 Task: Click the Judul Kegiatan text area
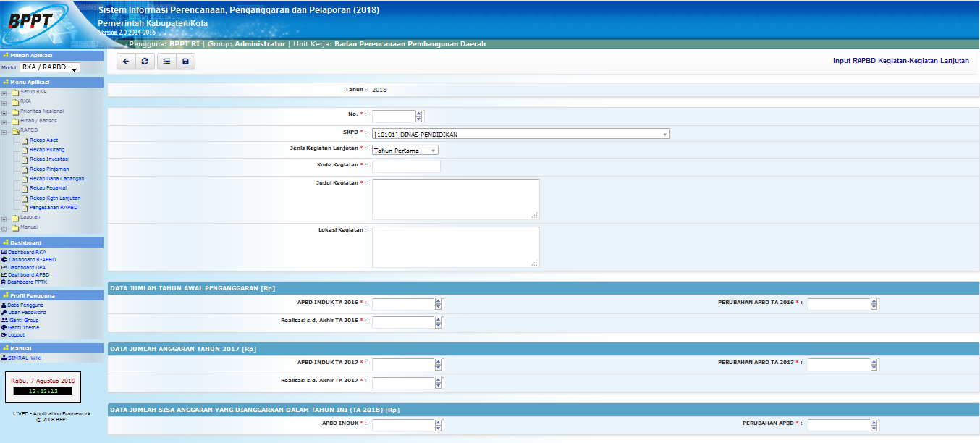pyautogui.click(x=455, y=199)
